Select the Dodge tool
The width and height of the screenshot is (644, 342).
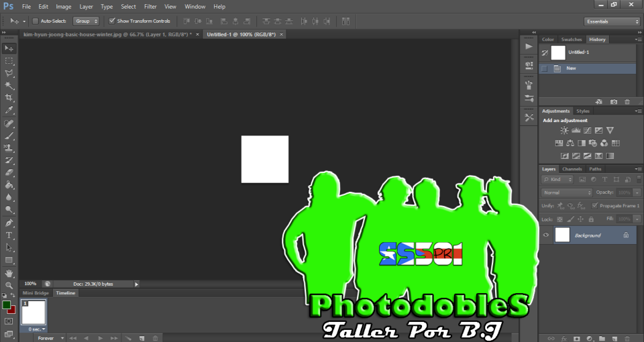pos(9,209)
